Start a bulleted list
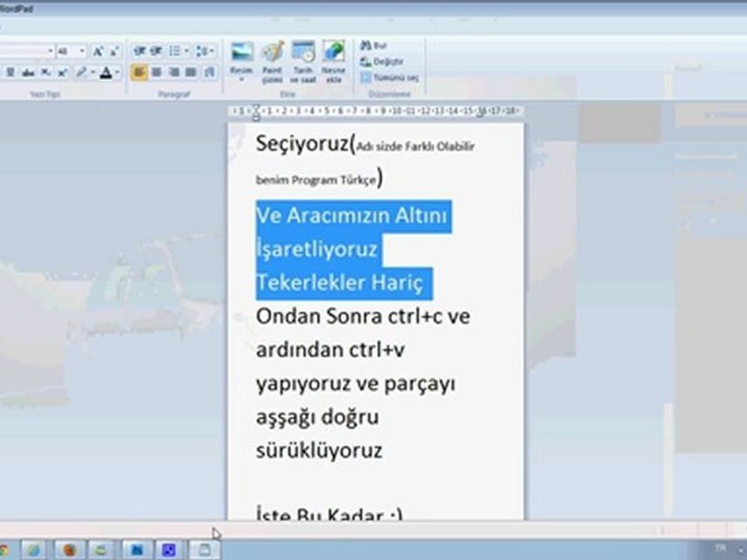Screen dimensions: 747x560 [x=174, y=51]
